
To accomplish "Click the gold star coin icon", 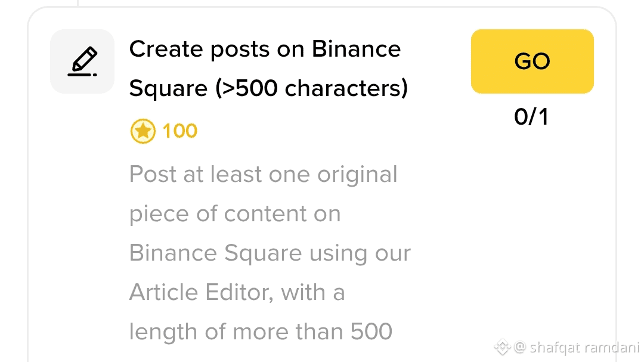I will tap(143, 131).
